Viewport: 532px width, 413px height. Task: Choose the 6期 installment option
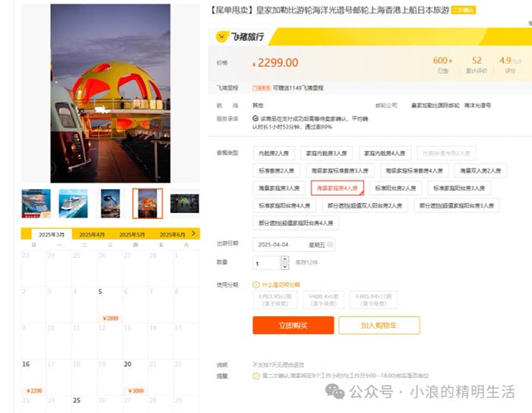point(324,300)
